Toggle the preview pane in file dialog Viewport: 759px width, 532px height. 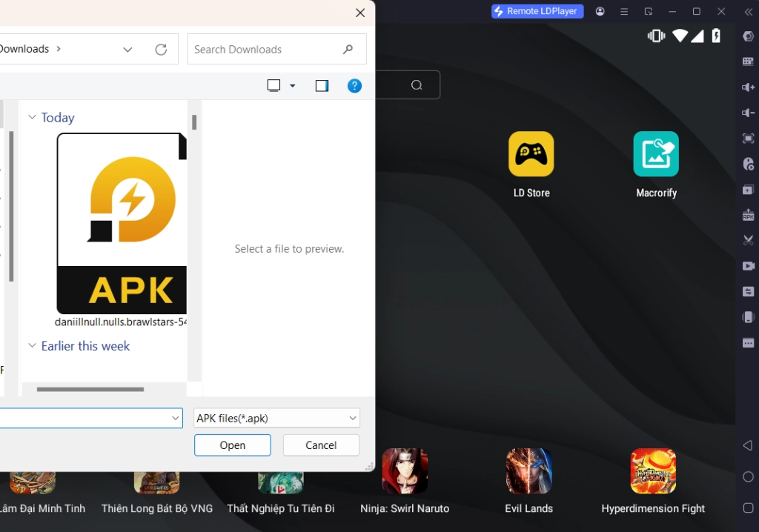[322, 86]
